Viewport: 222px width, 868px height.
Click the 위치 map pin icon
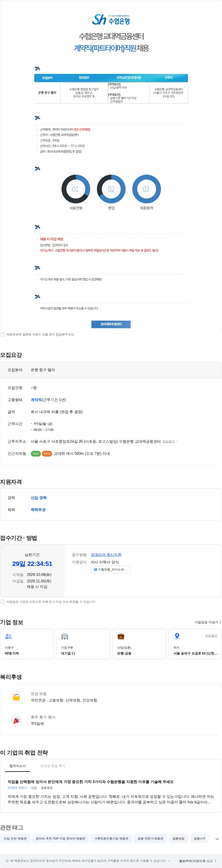tap(177, 636)
